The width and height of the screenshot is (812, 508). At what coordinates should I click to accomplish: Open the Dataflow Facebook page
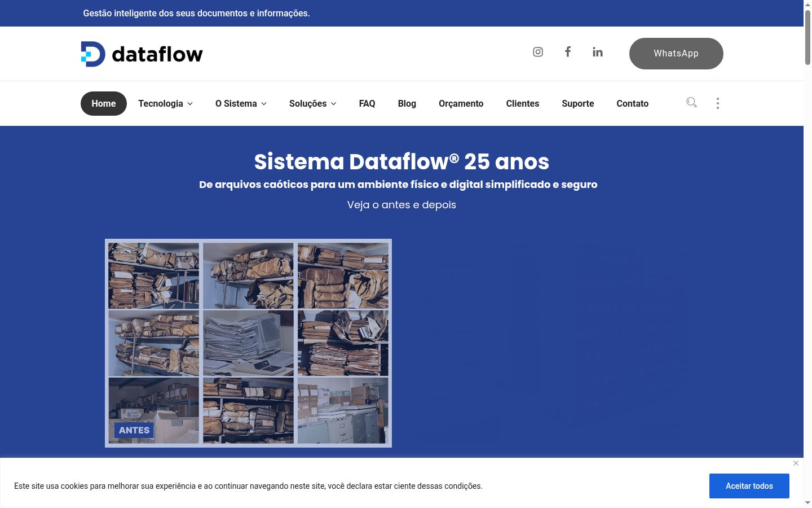click(568, 52)
